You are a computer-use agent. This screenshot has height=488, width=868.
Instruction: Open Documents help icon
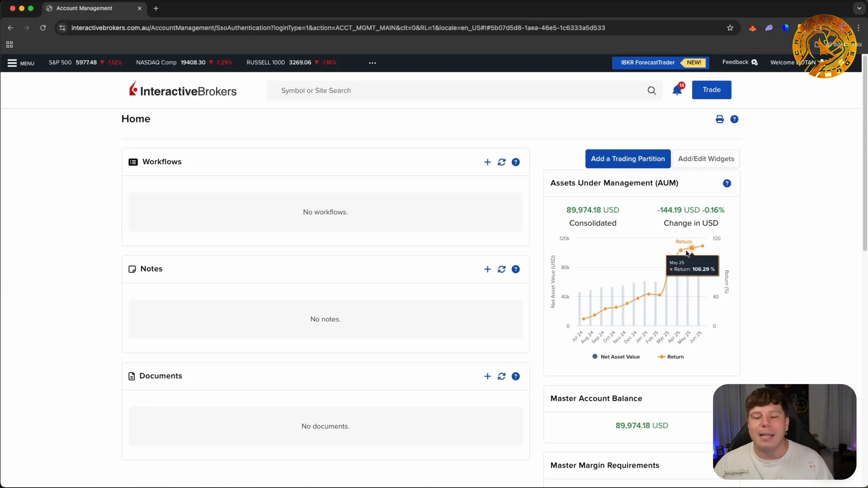point(515,376)
